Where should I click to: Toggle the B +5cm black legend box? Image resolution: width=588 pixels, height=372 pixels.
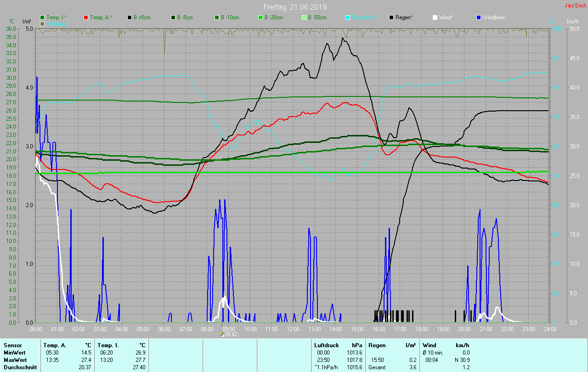coord(130,17)
